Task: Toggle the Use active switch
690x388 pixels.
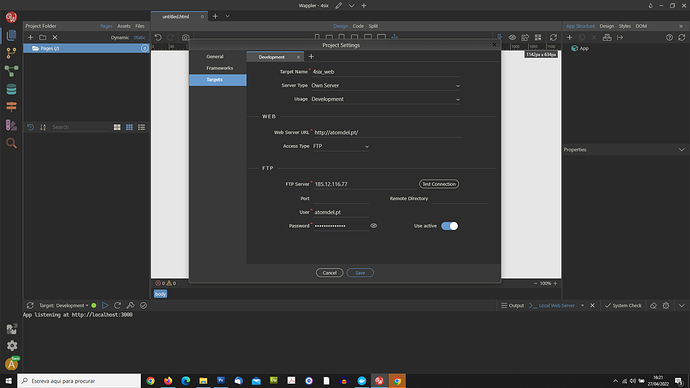Action: (450, 226)
